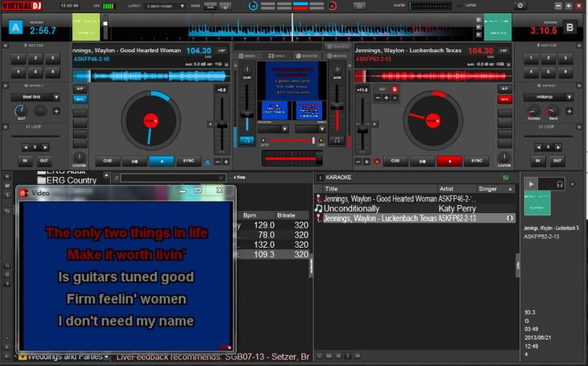Click the deck A pitch slider
This screenshot has width=588, height=366.
222,123
